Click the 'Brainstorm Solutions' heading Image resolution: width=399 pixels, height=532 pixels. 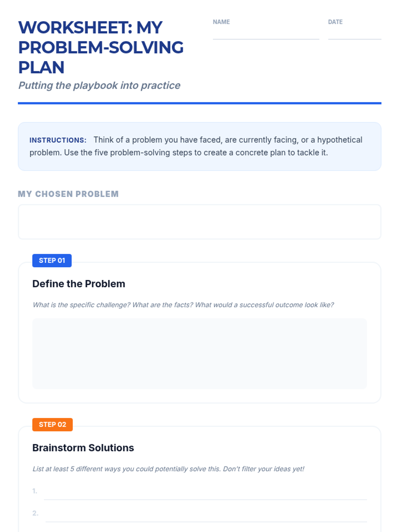click(83, 448)
